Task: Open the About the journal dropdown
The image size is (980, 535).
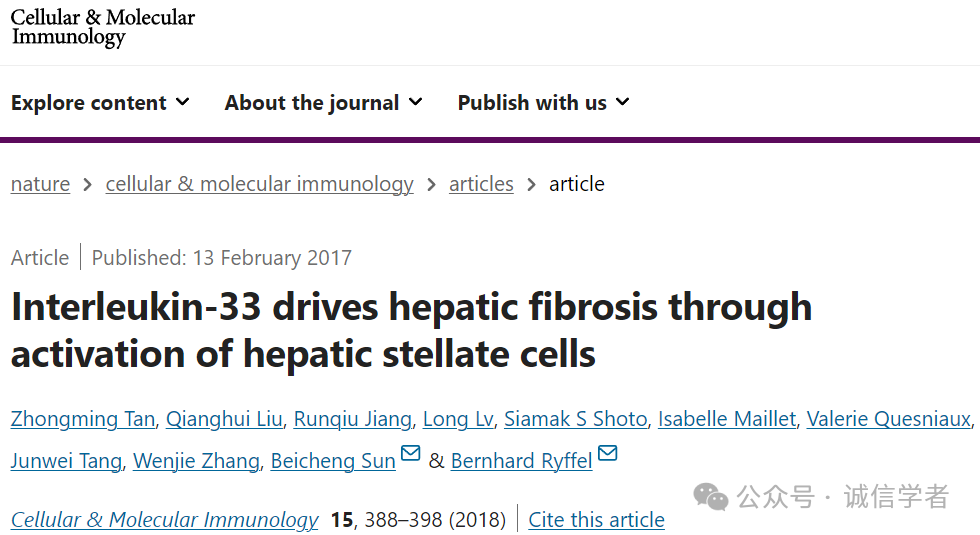Action: [x=323, y=102]
